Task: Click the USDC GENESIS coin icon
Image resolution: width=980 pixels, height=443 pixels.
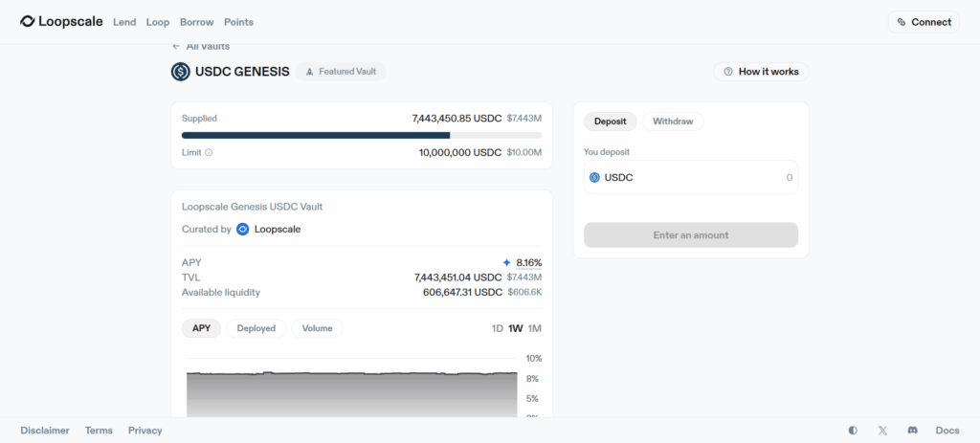Action: point(181,72)
